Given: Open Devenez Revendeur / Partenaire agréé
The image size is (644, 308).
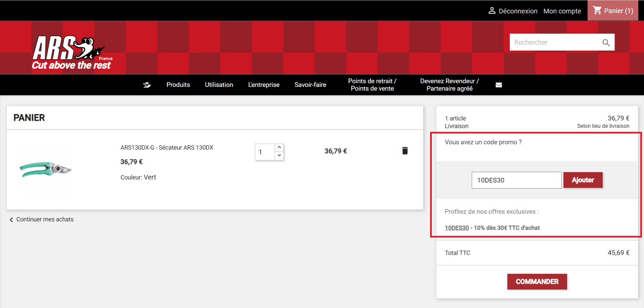Looking at the screenshot, I should 450,85.
